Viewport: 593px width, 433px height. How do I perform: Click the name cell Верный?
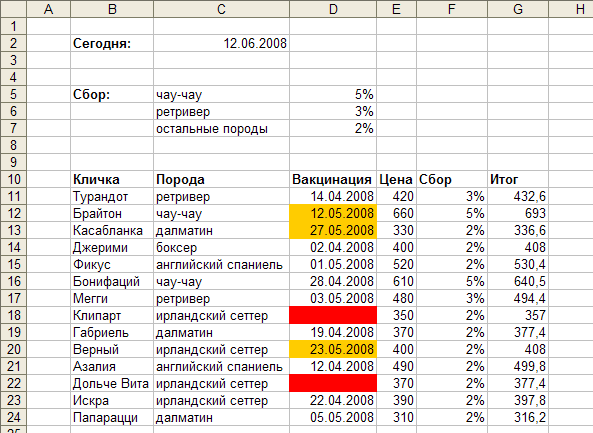(x=112, y=350)
